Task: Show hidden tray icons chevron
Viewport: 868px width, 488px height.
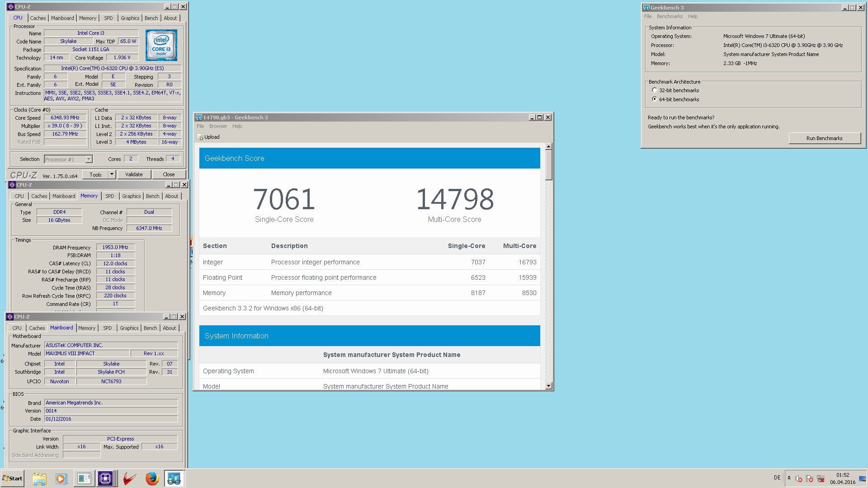Action: coord(789,478)
